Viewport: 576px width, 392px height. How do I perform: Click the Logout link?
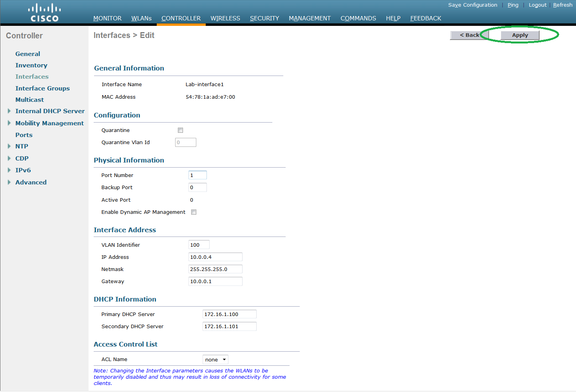pyautogui.click(x=537, y=5)
